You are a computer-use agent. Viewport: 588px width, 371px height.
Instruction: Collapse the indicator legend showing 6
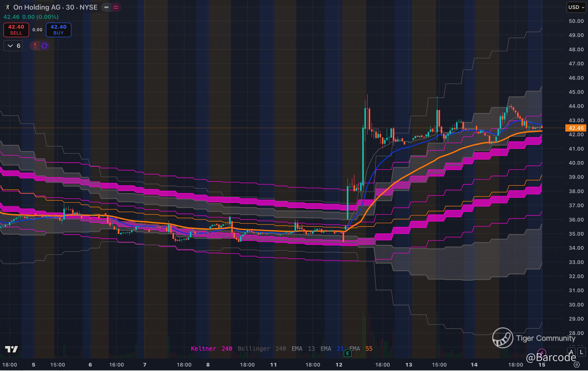(13, 46)
